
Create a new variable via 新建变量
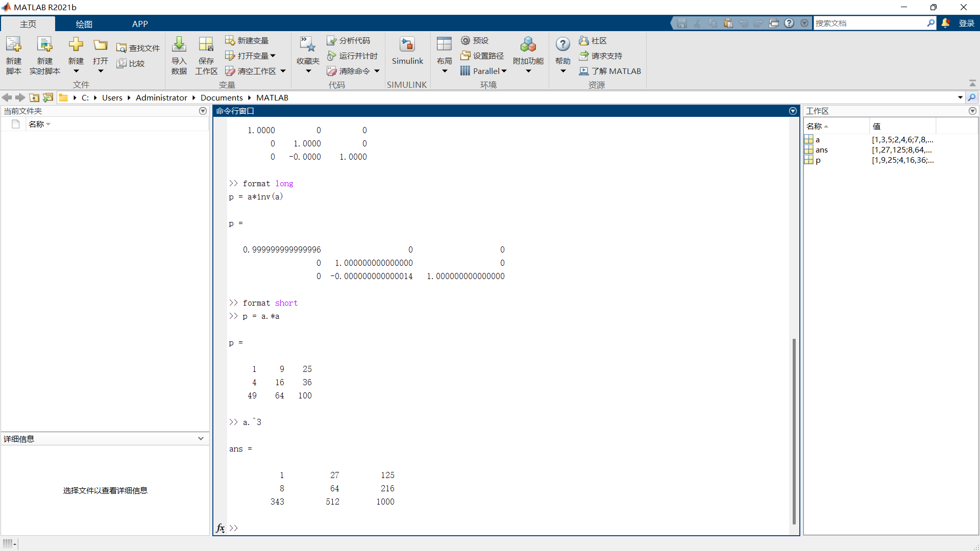(x=247, y=40)
